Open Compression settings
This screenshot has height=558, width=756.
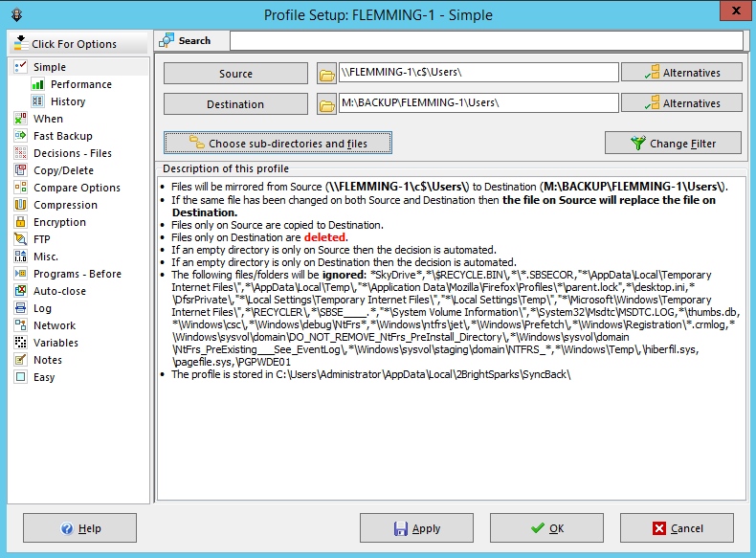point(65,205)
